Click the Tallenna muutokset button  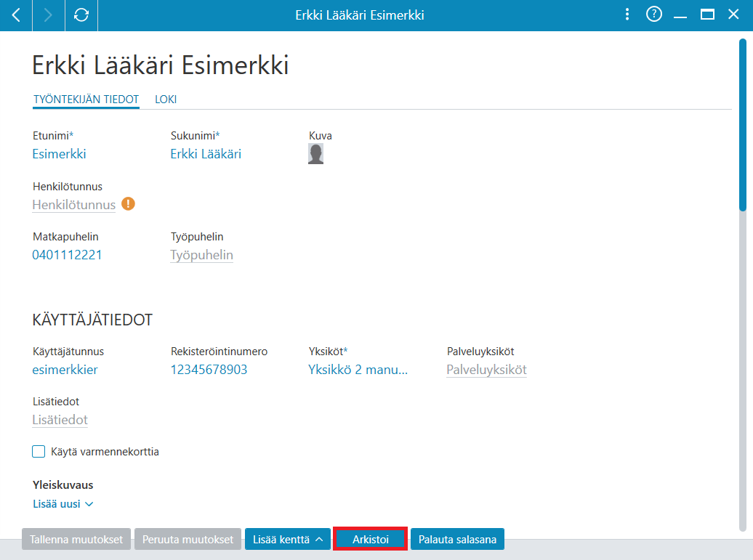(x=76, y=540)
